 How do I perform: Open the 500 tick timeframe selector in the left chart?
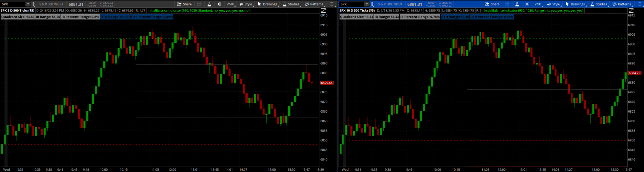230,4
